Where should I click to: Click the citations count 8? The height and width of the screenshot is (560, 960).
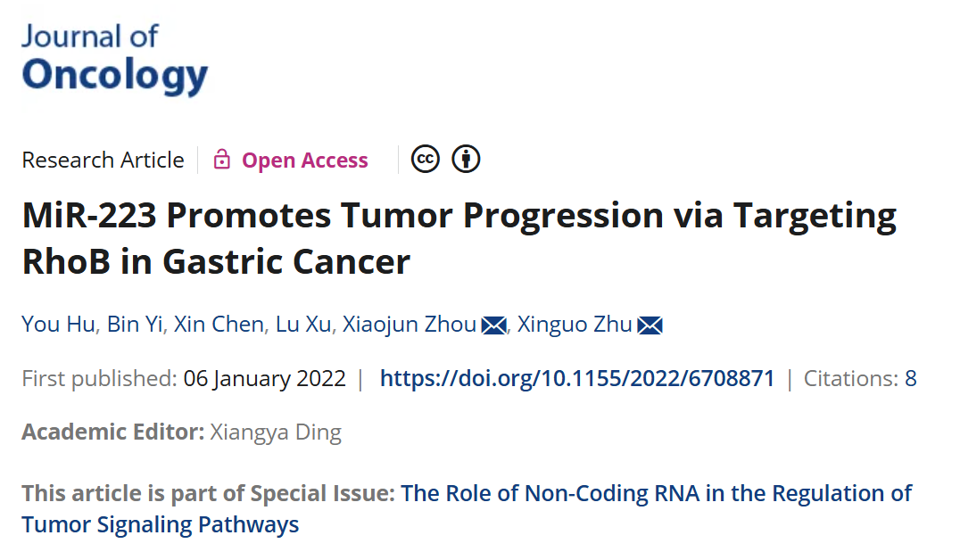(x=911, y=379)
